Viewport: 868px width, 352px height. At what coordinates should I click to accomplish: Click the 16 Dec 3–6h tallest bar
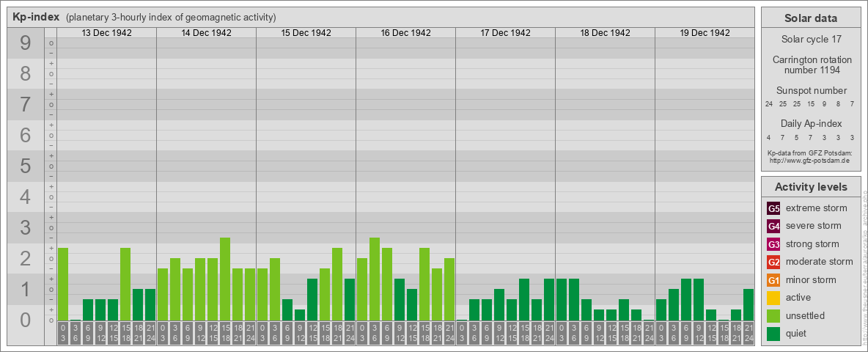click(375, 279)
